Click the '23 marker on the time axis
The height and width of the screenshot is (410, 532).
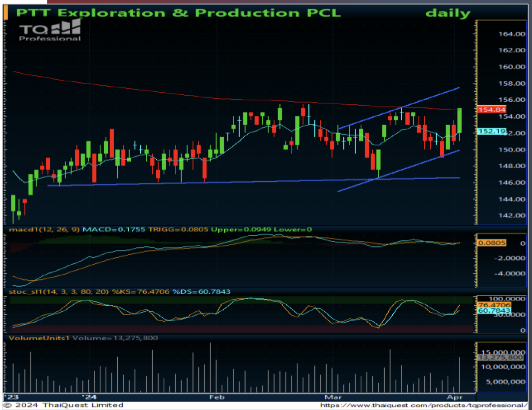point(11,397)
